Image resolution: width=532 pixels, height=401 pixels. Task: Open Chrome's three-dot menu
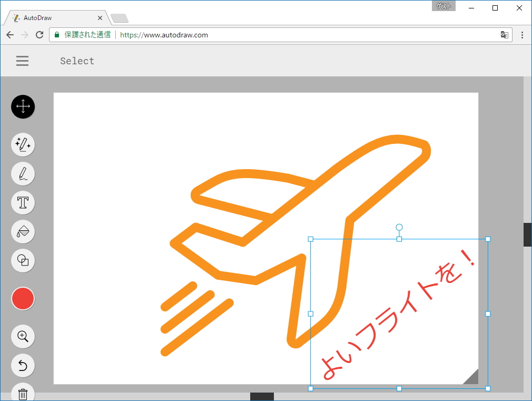(522, 35)
